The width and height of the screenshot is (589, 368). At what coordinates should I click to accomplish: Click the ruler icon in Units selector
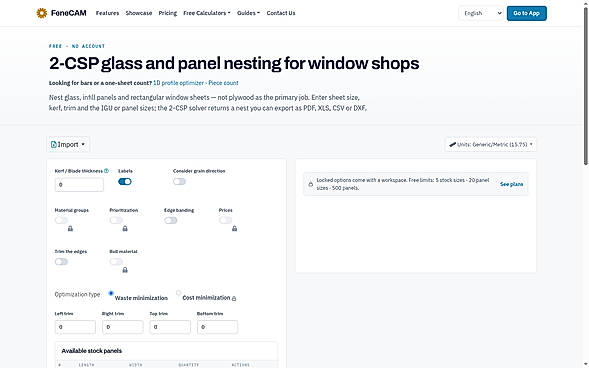click(453, 145)
